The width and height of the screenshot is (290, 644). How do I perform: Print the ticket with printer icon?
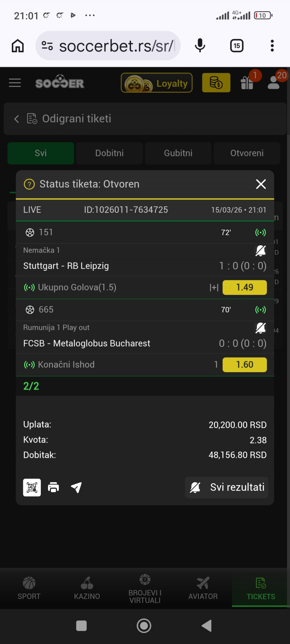point(53,487)
